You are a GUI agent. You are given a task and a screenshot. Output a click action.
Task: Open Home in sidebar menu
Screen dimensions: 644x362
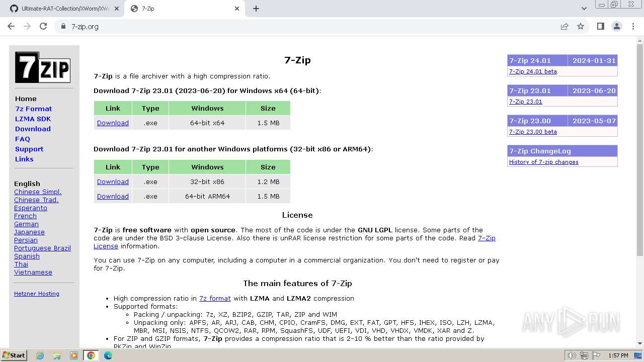(x=26, y=99)
